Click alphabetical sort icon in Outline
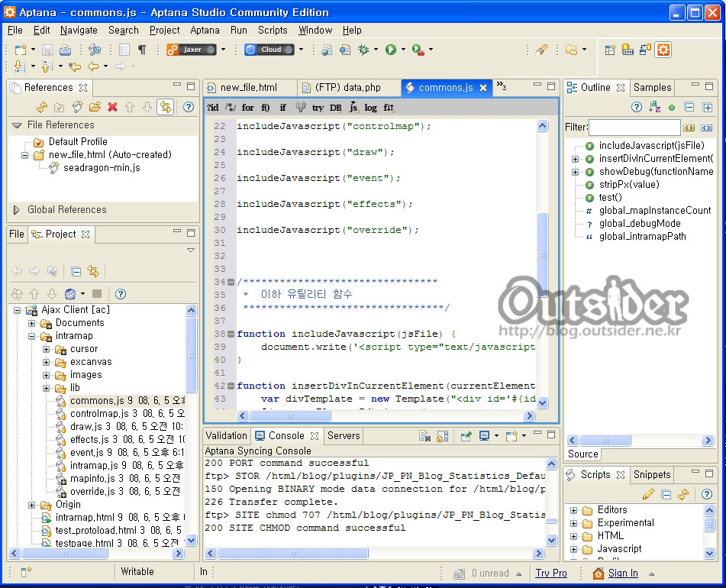This screenshot has width=726, height=588. tap(655, 108)
